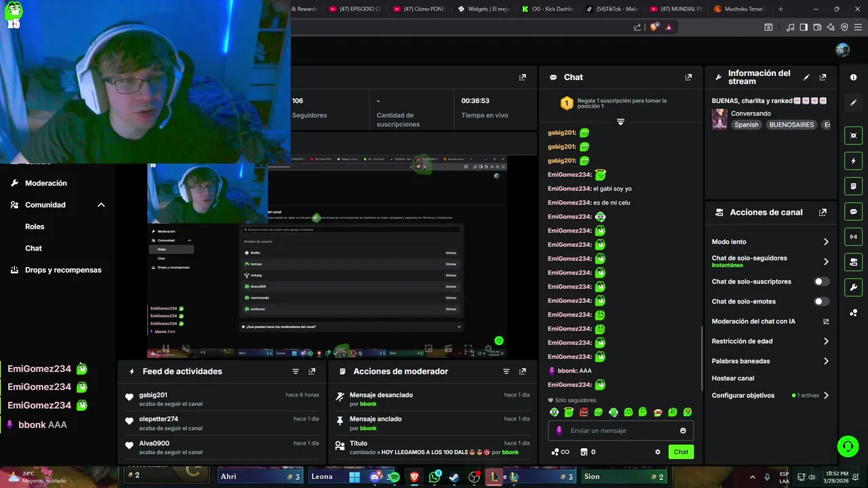
Task: Expand Restricción de edad options
Action: coord(826,342)
